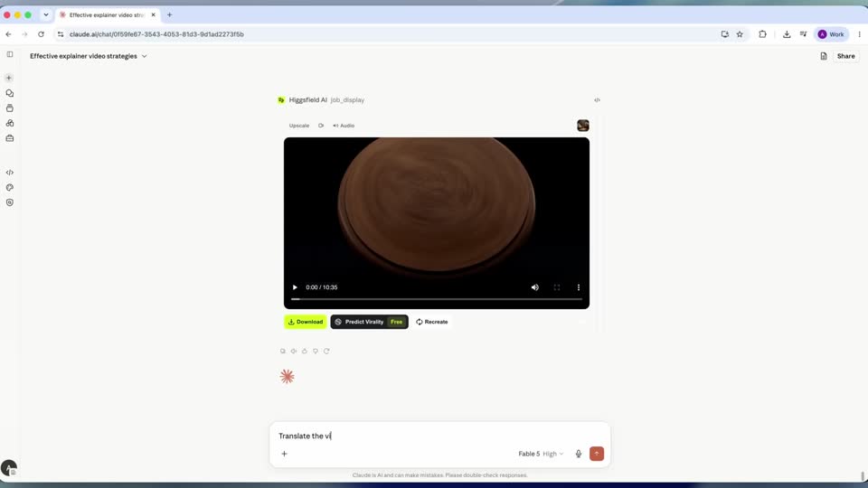Click into the message input with 'Translate the vi'
The width and height of the screenshot is (868, 488).
[439, 436]
